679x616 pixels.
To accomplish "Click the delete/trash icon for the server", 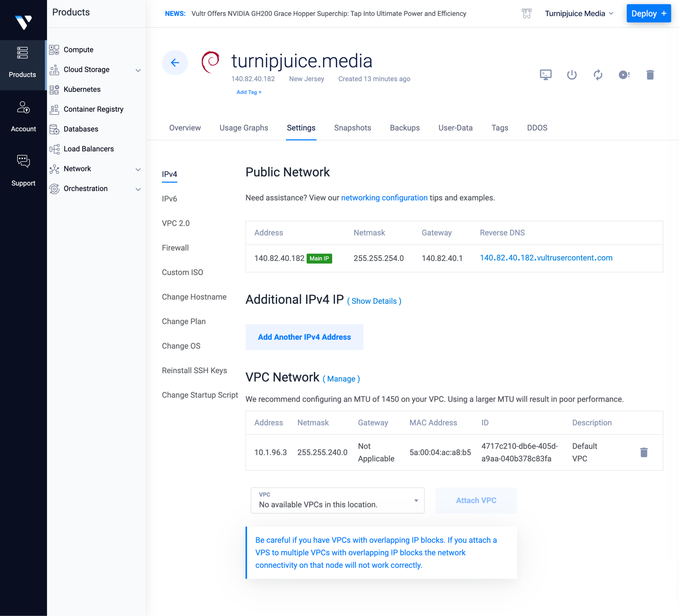I will pyautogui.click(x=651, y=74).
